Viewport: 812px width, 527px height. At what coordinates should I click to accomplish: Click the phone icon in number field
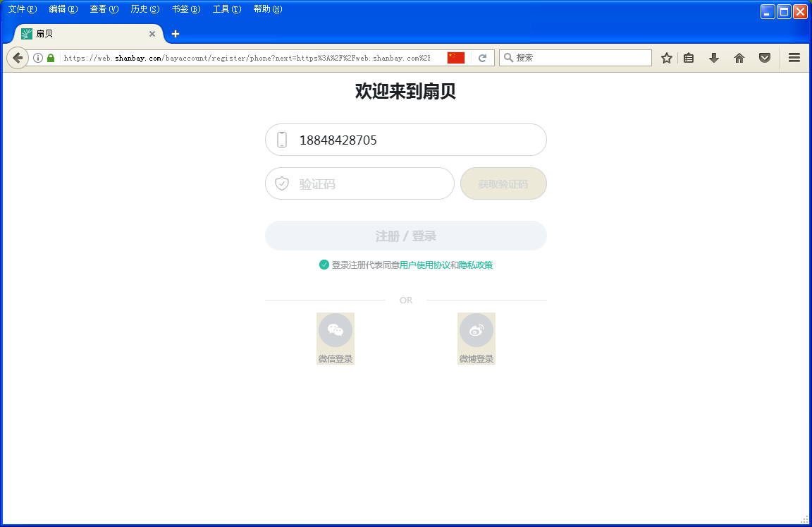(x=282, y=140)
